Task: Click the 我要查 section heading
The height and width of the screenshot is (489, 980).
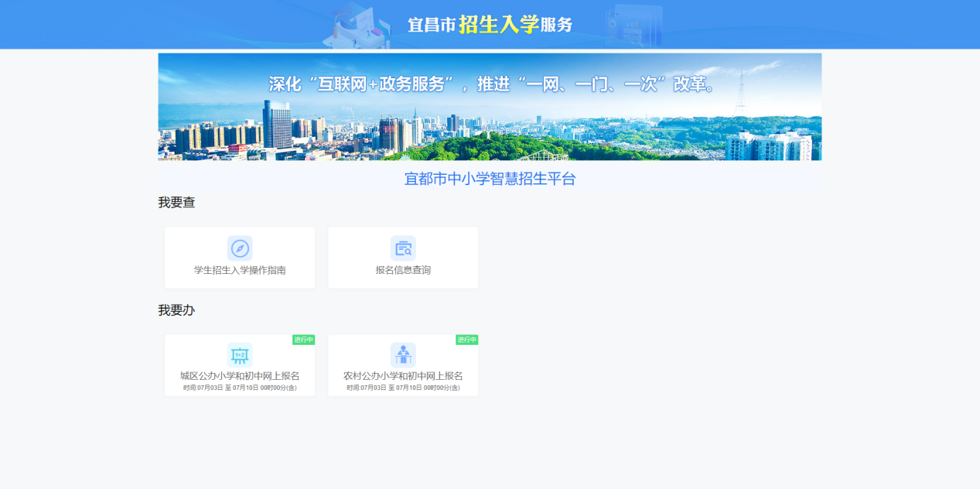Action: pos(176,203)
